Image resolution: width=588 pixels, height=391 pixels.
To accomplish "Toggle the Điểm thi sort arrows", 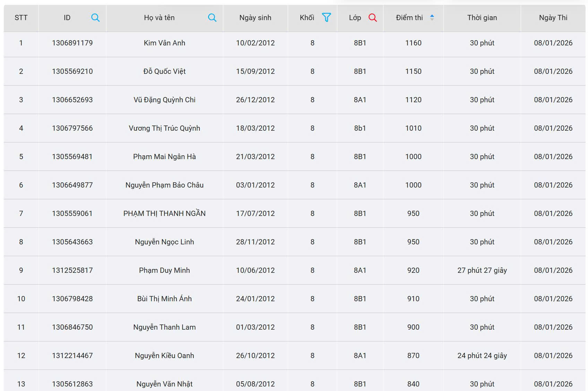I will tap(432, 18).
